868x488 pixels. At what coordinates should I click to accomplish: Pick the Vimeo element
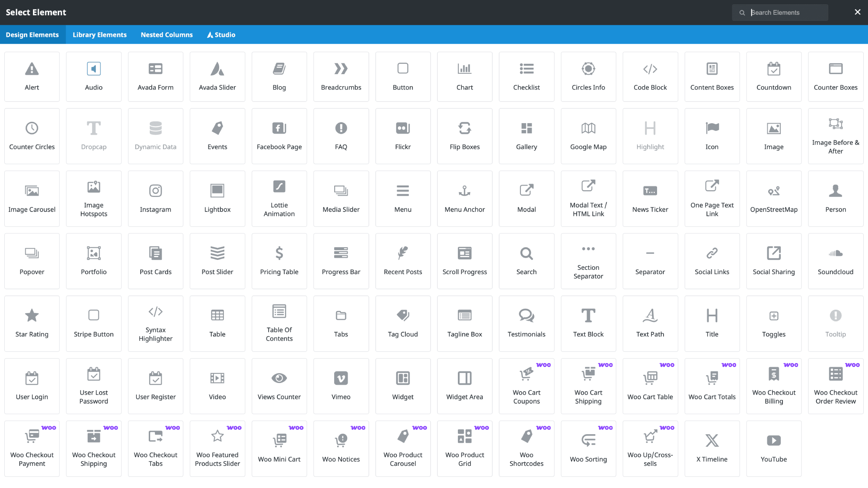(341, 386)
